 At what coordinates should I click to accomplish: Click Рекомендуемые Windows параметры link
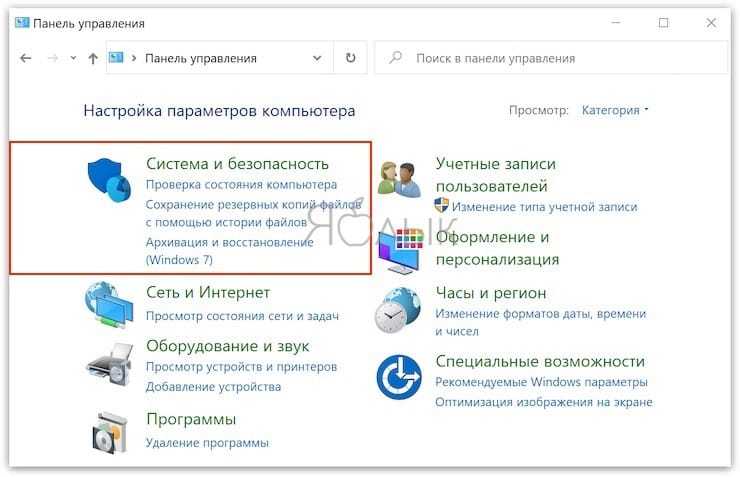coord(541,382)
